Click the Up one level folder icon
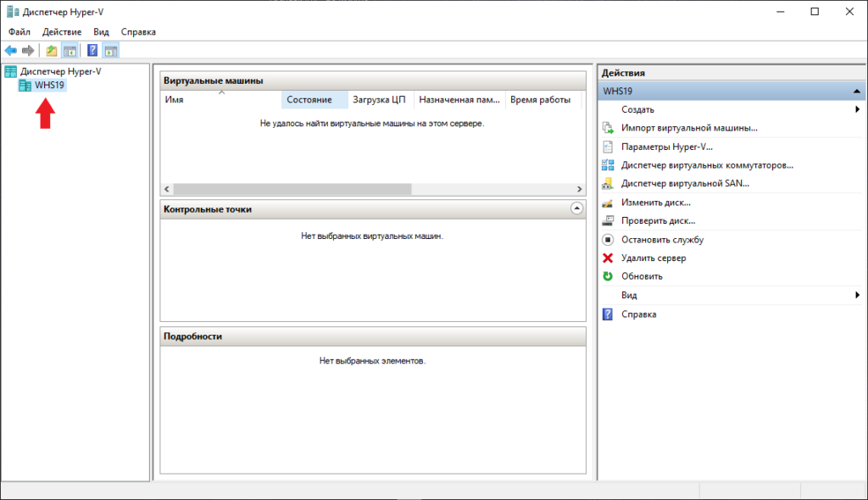 52,51
